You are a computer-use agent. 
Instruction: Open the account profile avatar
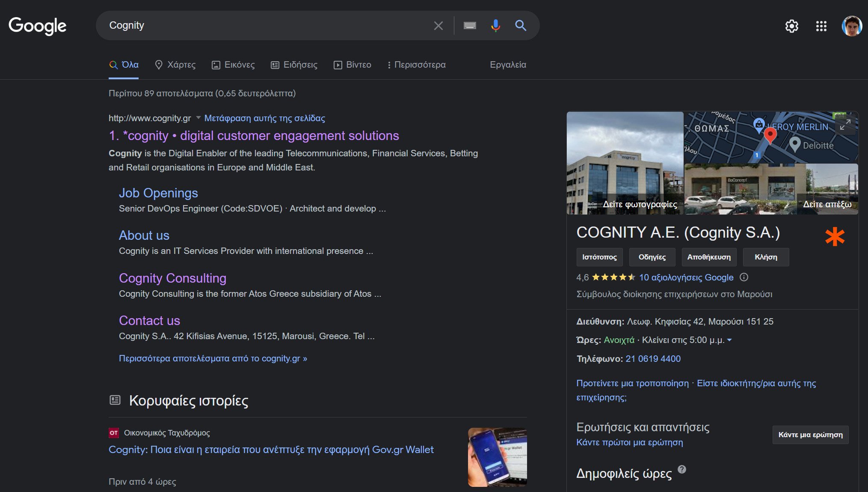pyautogui.click(x=851, y=26)
